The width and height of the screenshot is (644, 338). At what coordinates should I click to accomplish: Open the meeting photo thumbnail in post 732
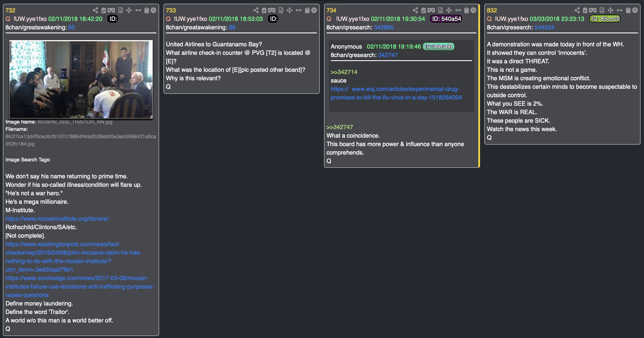pyautogui.click(x=81, y=79)
